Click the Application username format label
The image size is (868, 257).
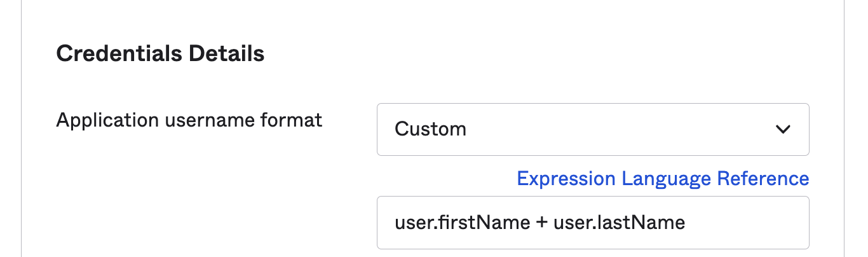tap(189, 120)
